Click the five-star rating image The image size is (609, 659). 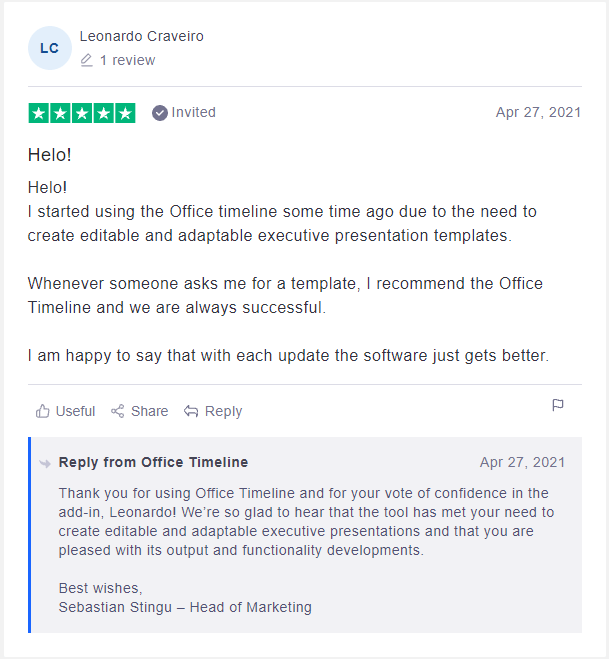pyautogui.click(x=82, y=113)
